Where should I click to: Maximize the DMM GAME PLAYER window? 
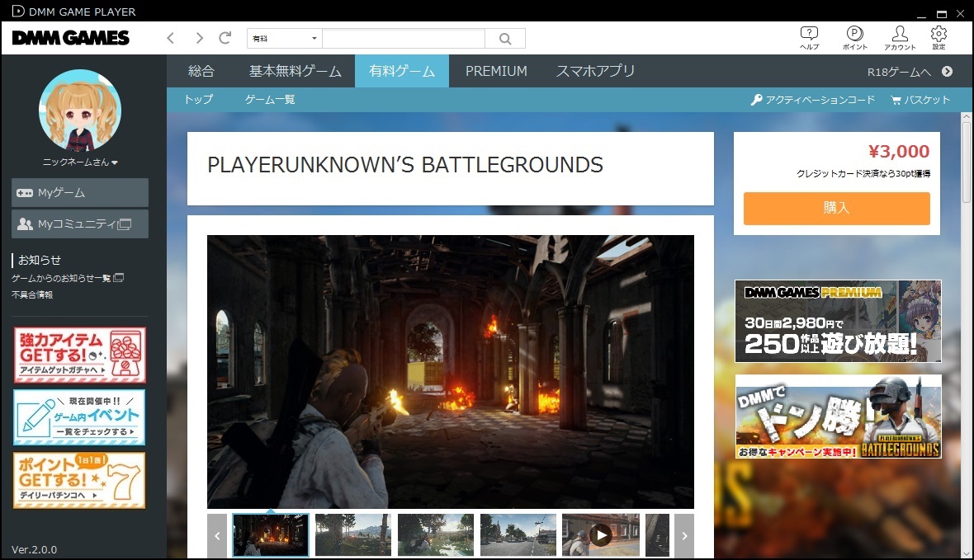(x=942, y=14)
